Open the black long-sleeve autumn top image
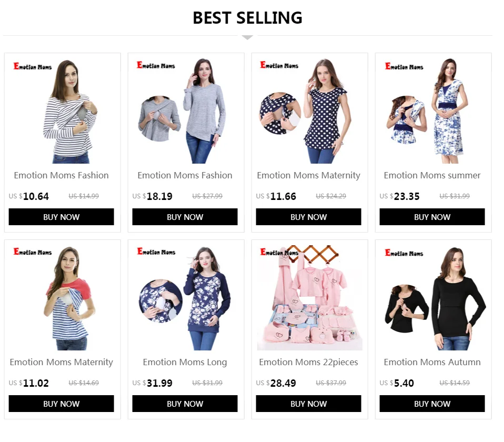Screen dimensions: 504x442 coord(432,298)
